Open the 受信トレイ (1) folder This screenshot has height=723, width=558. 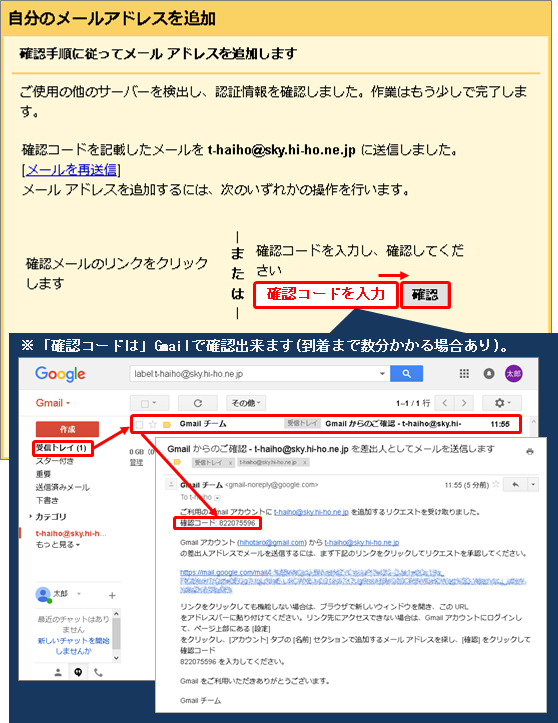62,448
